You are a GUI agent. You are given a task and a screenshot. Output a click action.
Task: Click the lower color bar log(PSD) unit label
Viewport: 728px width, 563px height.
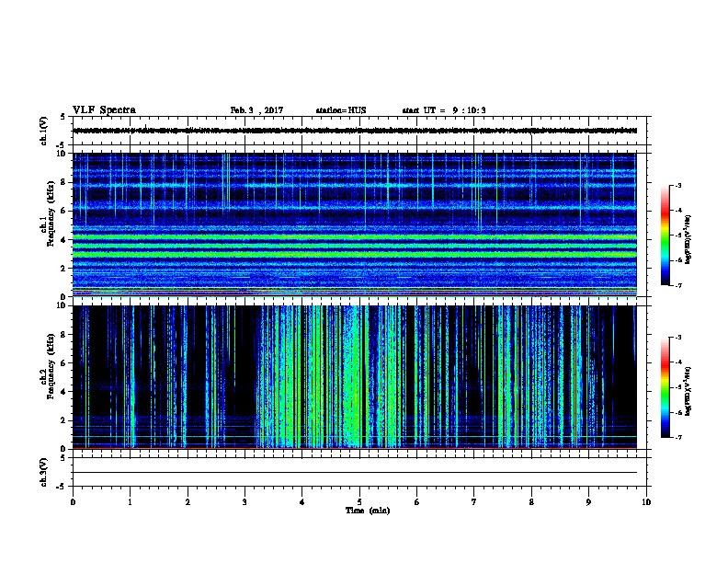pos(688,392)
